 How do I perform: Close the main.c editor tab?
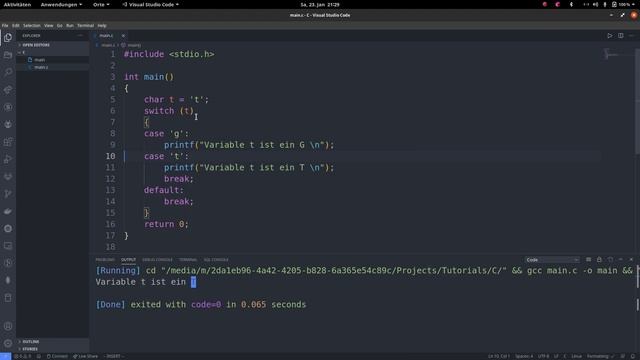[x=123, y=36]
